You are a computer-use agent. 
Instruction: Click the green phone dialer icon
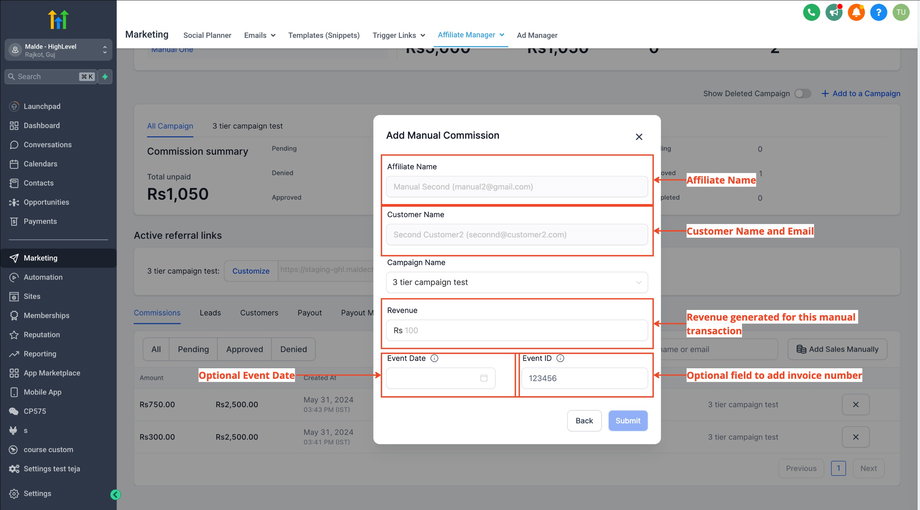pos(811,12)
